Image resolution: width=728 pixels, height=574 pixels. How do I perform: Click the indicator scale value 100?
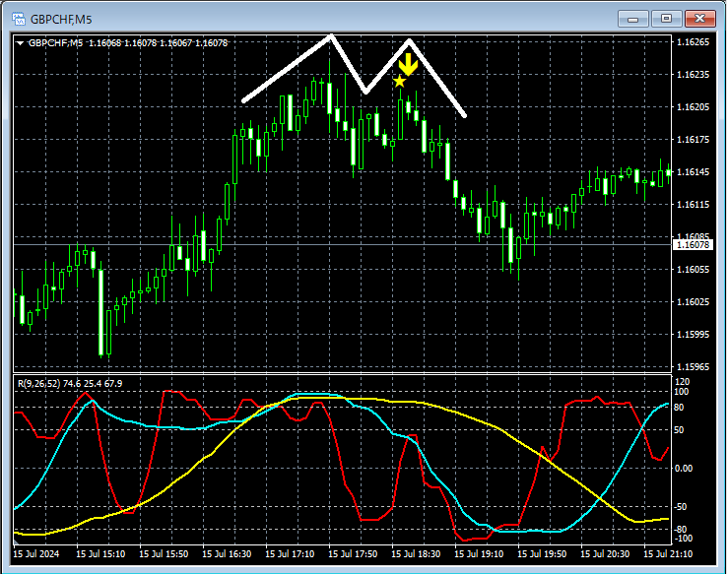point(681,392)
